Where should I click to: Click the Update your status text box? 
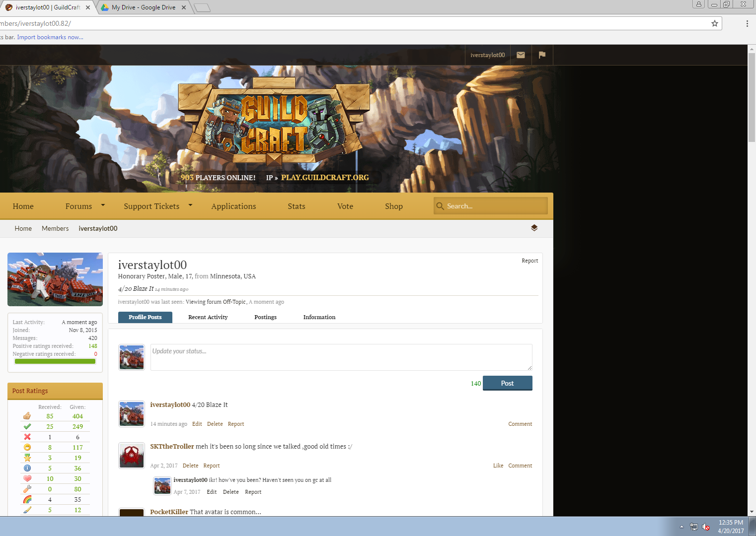[x=341, y=357]
